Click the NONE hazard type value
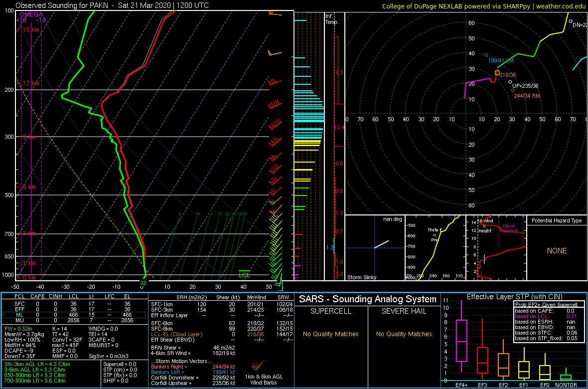Viewport: 588px width, 389px height. (x=557, y=251)
